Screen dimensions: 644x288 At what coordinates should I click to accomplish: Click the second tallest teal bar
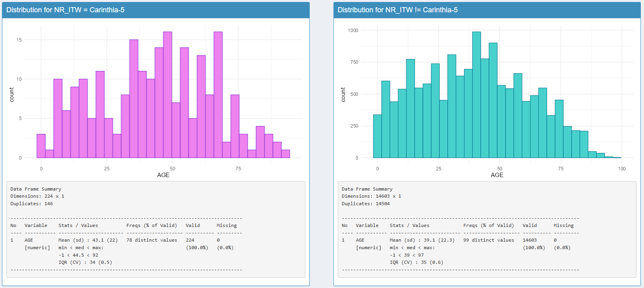click(x=493, y=101)
